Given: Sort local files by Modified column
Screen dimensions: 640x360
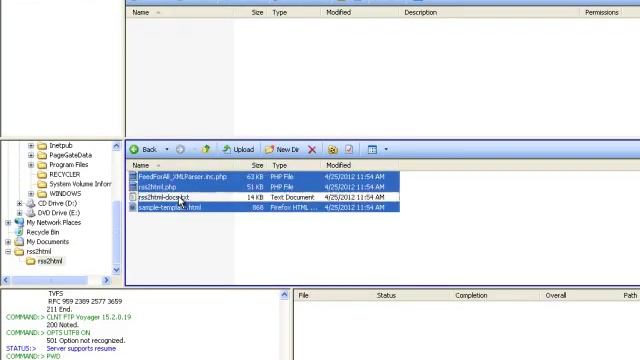Looking at the screenshot, I should (x=338, y=165).
